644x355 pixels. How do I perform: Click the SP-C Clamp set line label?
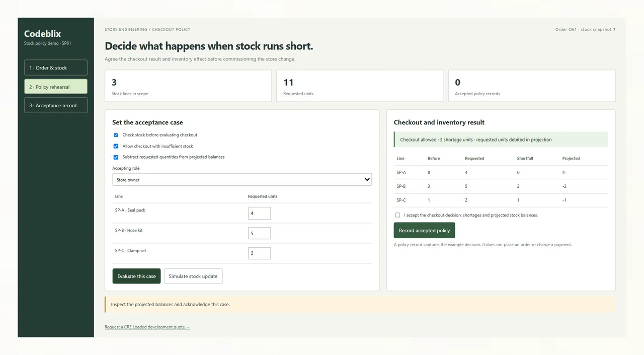(130, 250)
